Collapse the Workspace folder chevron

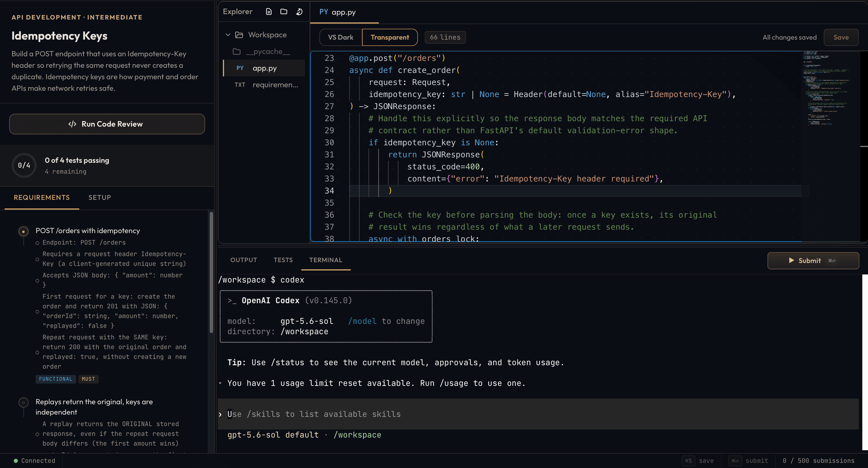[x=228, y=35]
